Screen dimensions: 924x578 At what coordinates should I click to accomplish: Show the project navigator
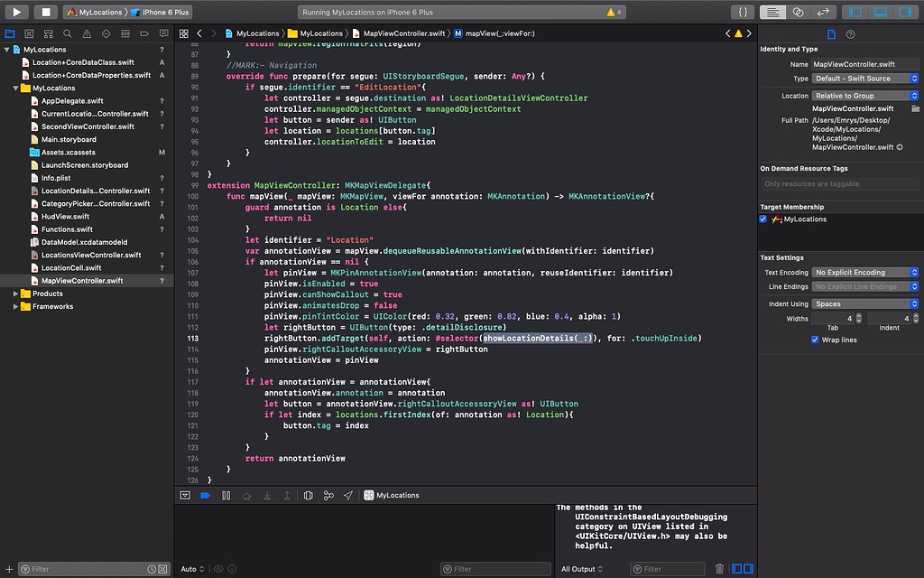10,33
